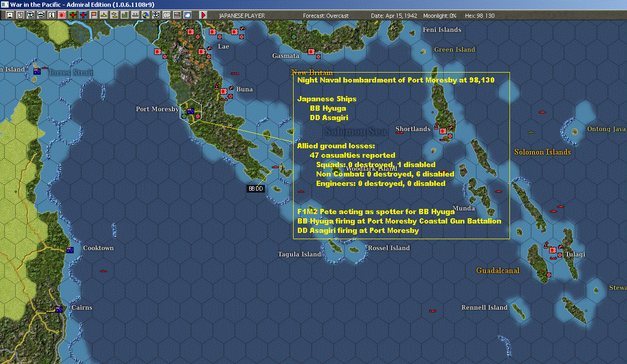Click 'BB Hyuga' in Japanese Ships list
627x364 pixels.
click(x=328, y=109)
